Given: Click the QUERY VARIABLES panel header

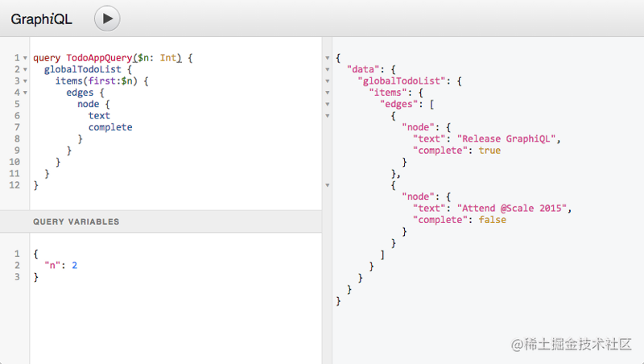Looking at the screenshot, I should pyautogui.click(x=160, y=221).
